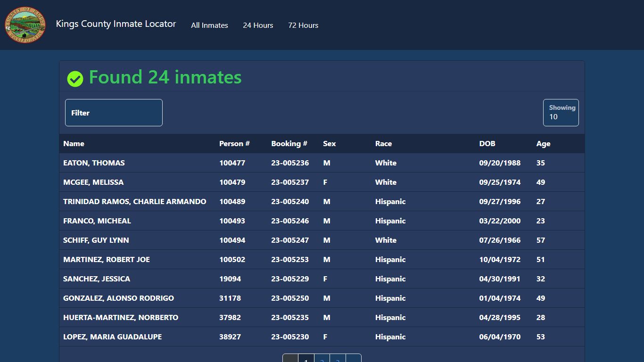Click person number 100489

click(232, 202)
